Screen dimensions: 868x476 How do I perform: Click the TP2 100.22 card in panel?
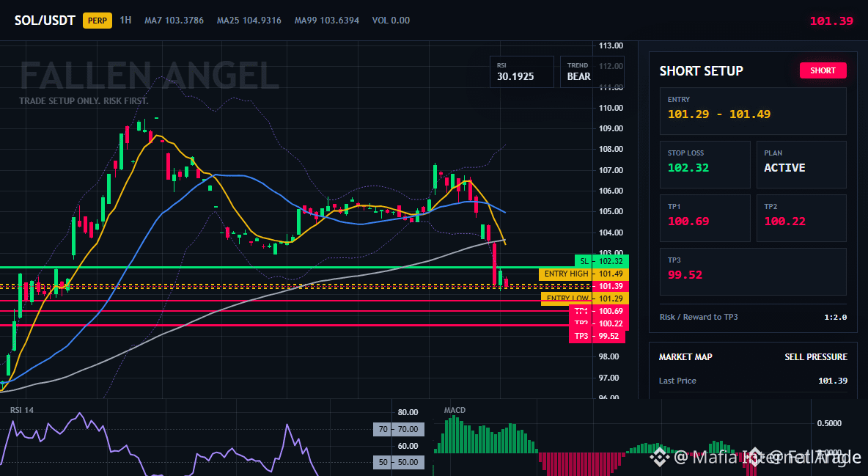point(801,218)
